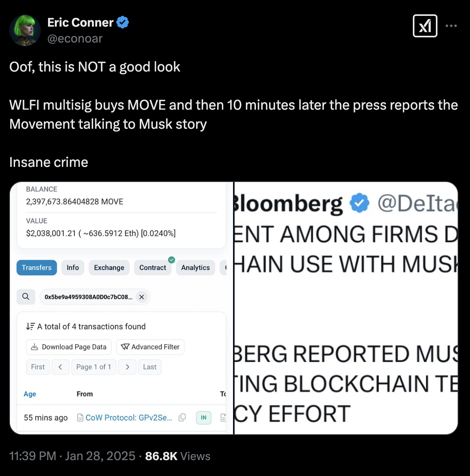Click Eric Conner's blue verified badge
This screenshot has width=470, height=476.
tap(123, 22)
